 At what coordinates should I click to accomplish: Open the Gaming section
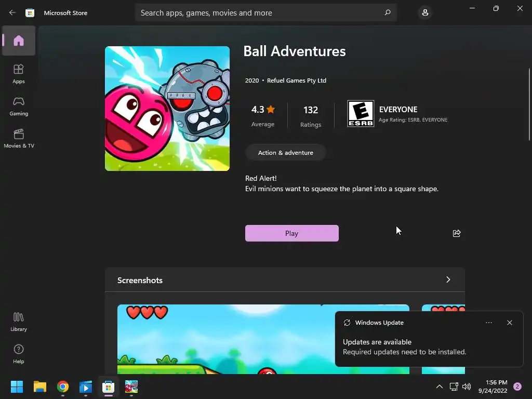point(19,106)
